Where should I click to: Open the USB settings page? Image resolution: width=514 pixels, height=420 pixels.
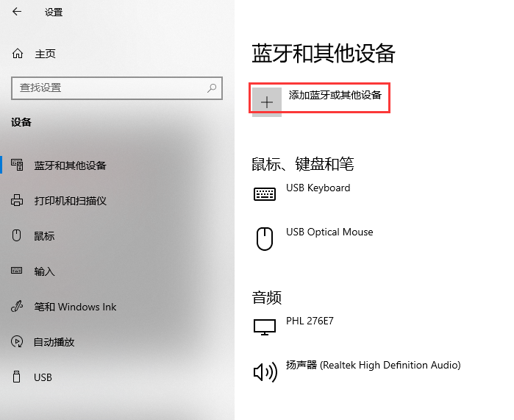tap(43, 377)
